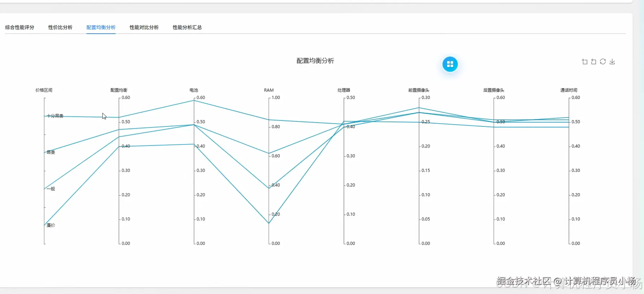Click the chart title 配置均衡分析
644x294 pixels.
(x=315, y=61)
